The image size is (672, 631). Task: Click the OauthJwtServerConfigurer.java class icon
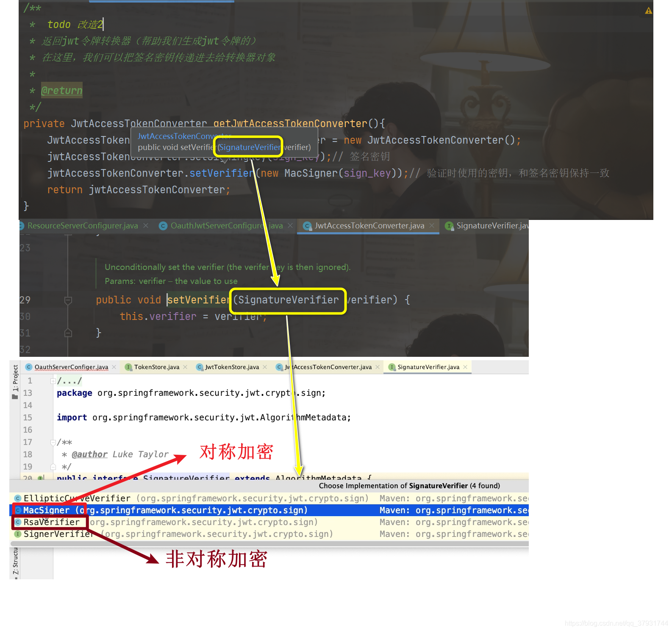click(163, 226)
